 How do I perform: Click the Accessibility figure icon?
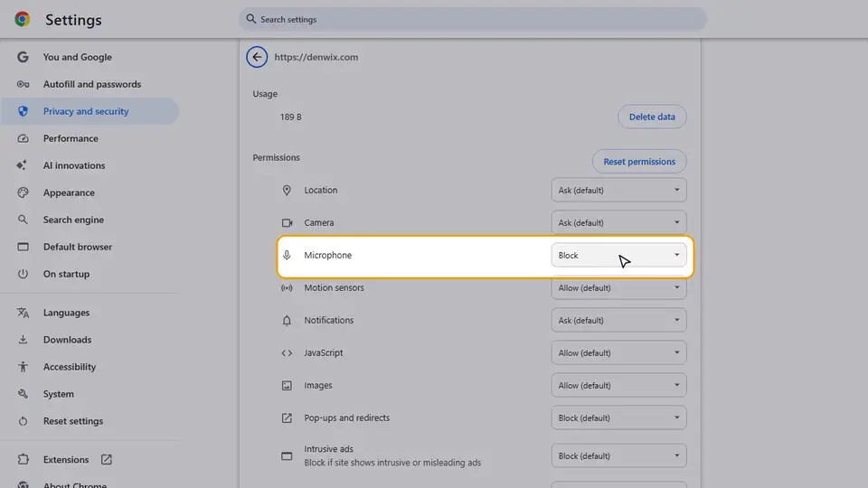pos(23,367)
